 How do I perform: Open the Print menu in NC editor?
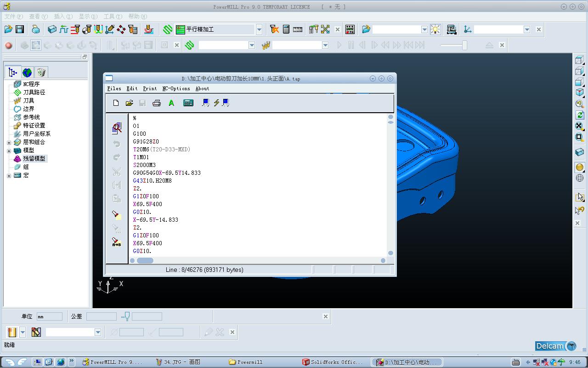pyautogui.click(x=150, y=88)
